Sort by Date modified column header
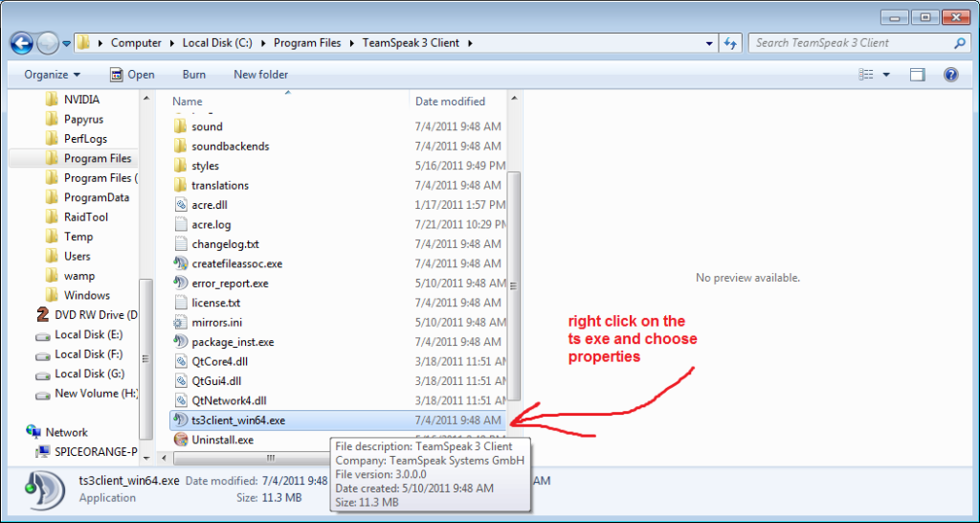980x523 pixels. point(450,102)
